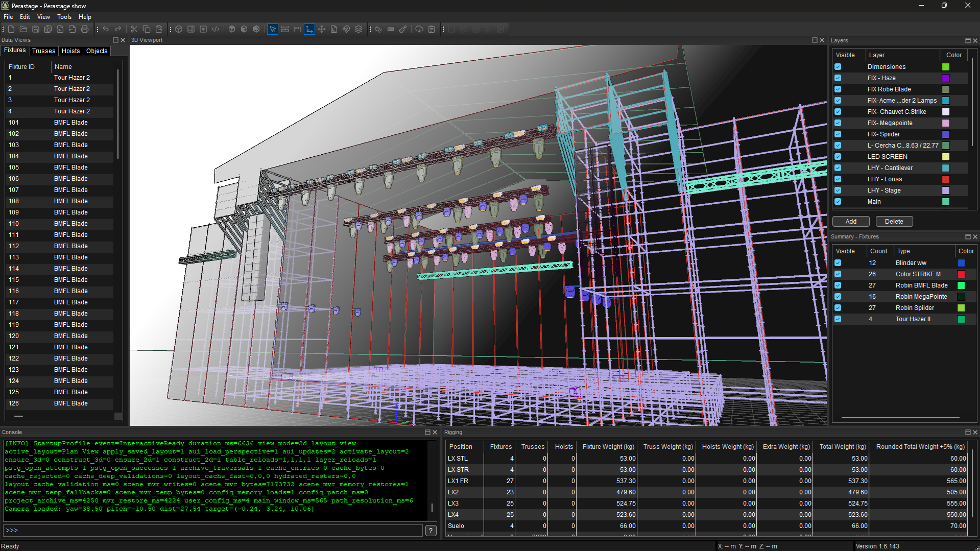The image size is (980, 551).
Task: Click the Total Weight (kg) column header
Action: pyautogui.click(x=843, y=447)
